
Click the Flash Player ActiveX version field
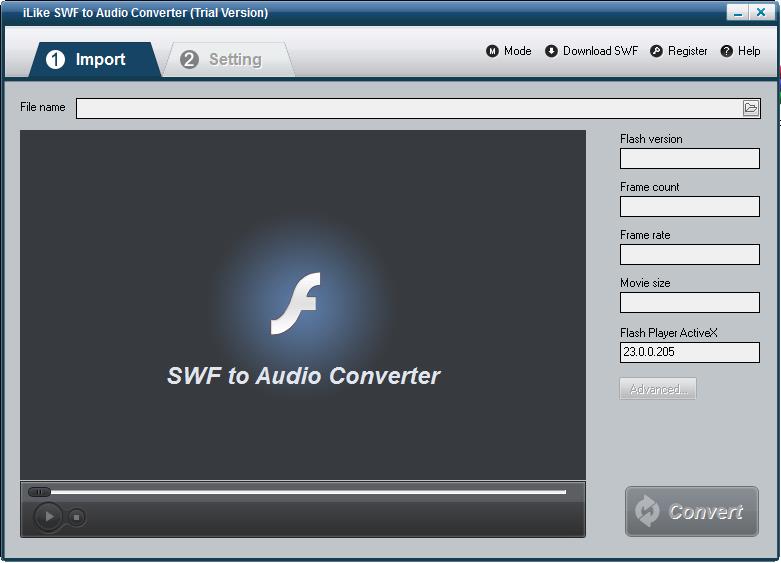tap(689, 352)
